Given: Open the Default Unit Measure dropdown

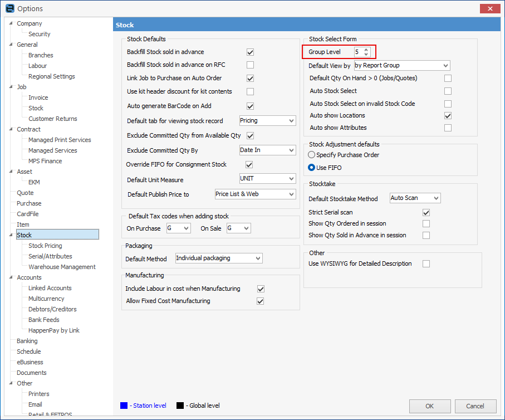Looking at the screenshot, I should [x=268, y=178].
